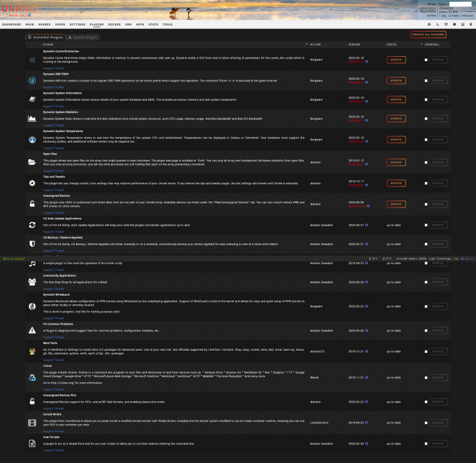Click author name LinuxServer.io
The width and height of the screenshot is (476, 463).
point(319,423)
